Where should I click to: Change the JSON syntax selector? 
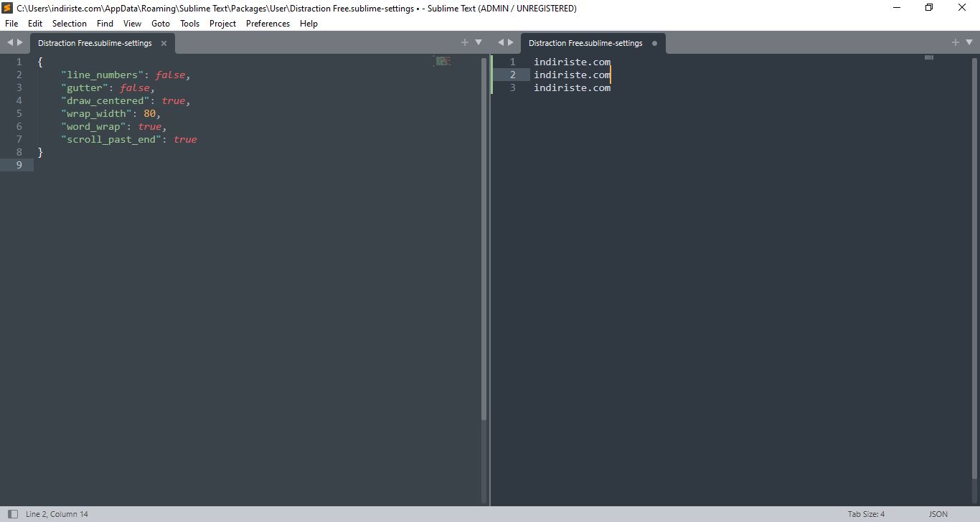coord(938,514)
